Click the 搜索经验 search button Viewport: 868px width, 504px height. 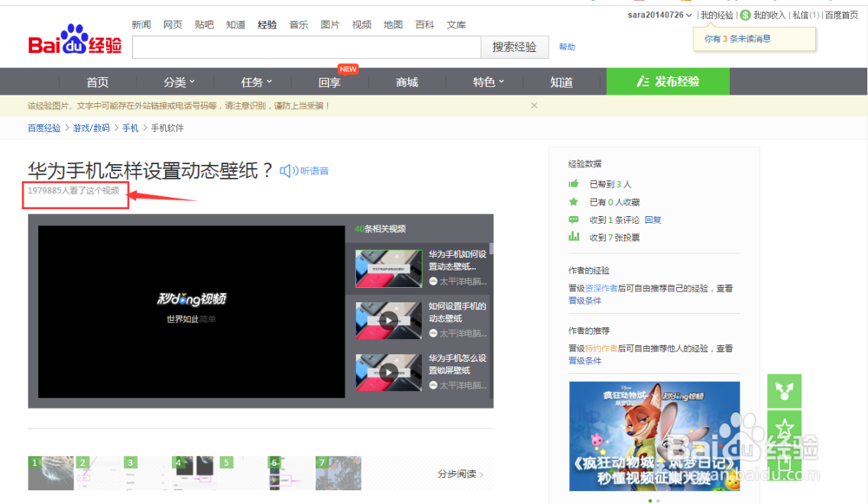[x=515, y=47]
